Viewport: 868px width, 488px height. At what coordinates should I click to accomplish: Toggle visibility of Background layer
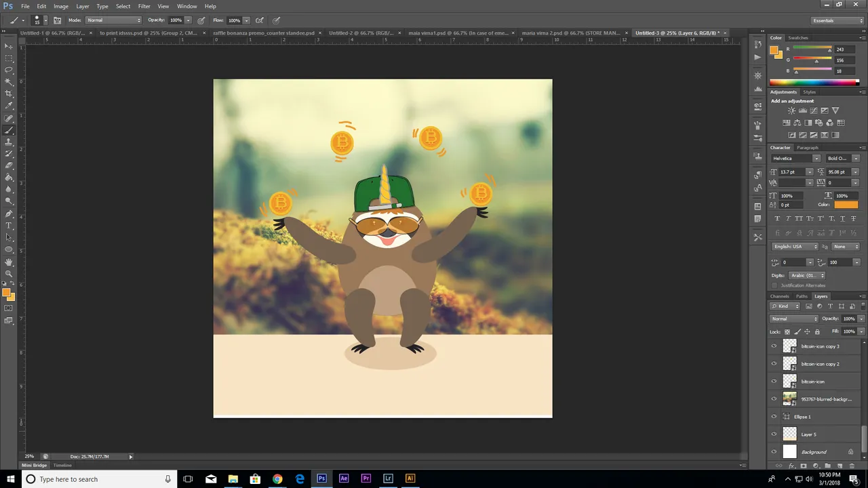click(774, 452)
